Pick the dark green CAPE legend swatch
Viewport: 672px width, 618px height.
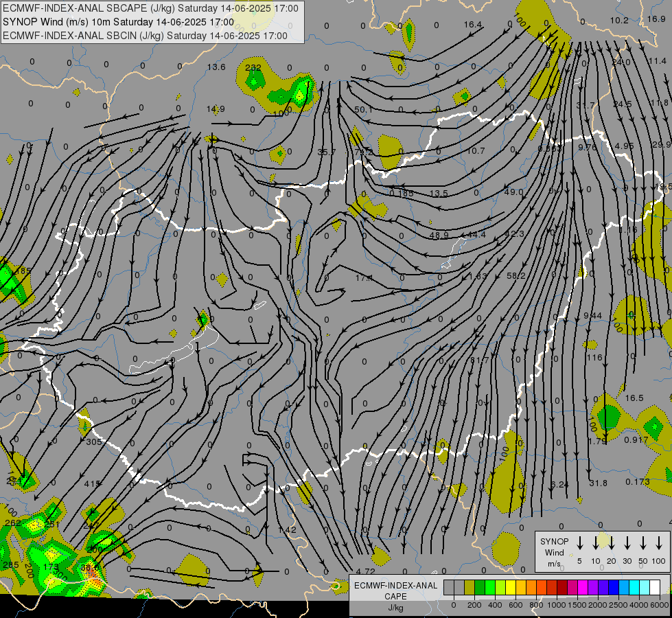480,588
